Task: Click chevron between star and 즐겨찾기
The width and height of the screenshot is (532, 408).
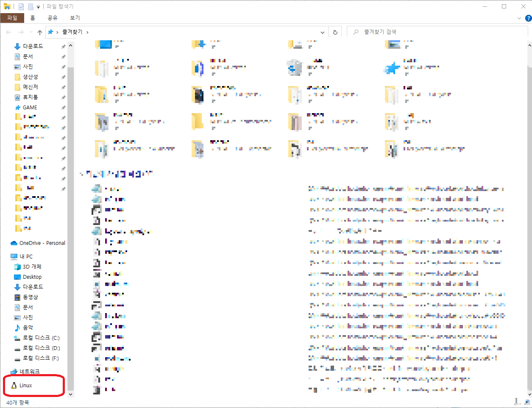Action: 57,32
